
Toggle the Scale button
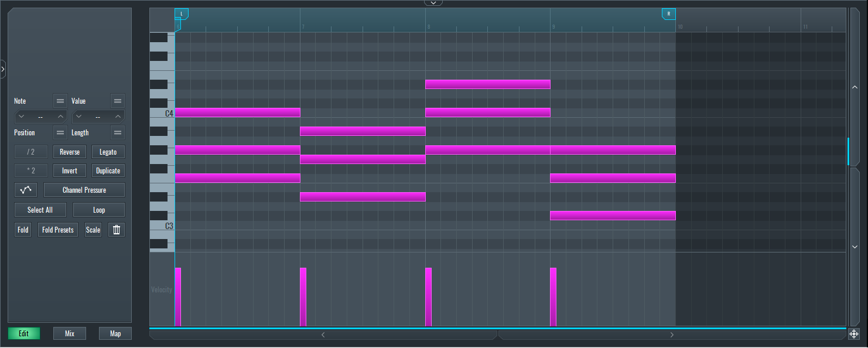(93, 230)
